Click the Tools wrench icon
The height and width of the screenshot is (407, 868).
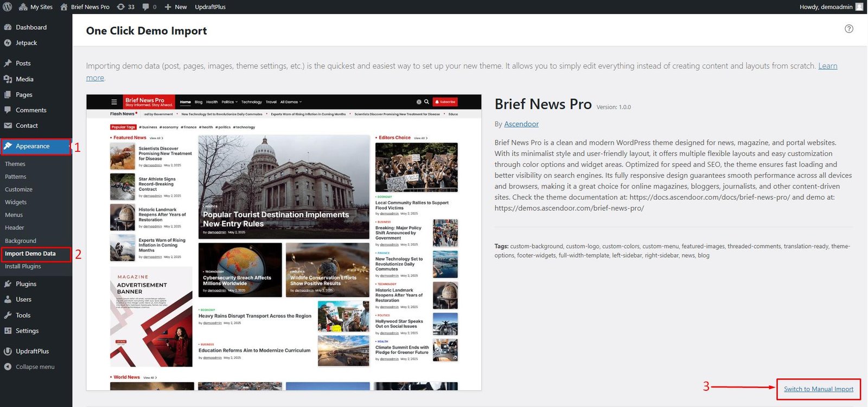point(8,315)
